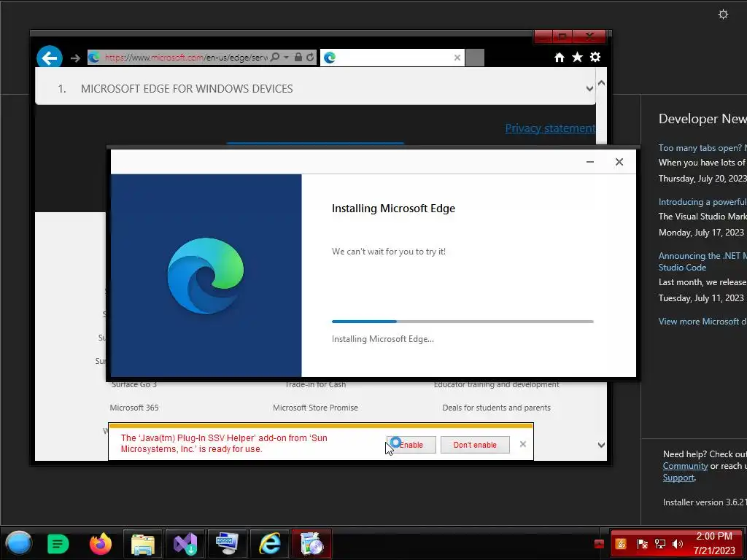
Task: Click the Edge installation progress bar
Action: (x=462, y=322)
